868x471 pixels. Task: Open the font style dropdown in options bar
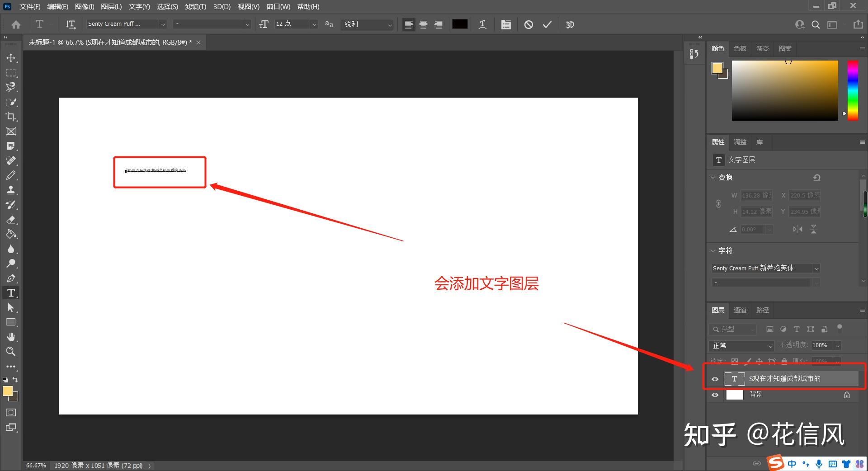(247, 24)
